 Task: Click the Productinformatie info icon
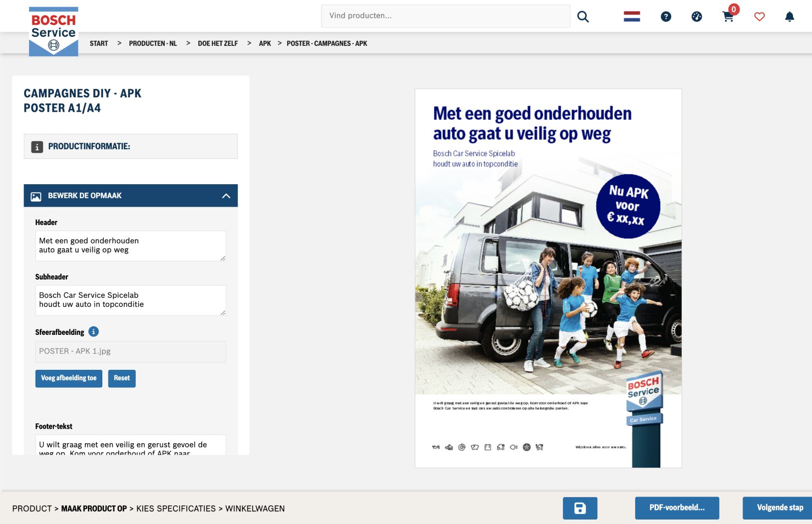[37, 147]
